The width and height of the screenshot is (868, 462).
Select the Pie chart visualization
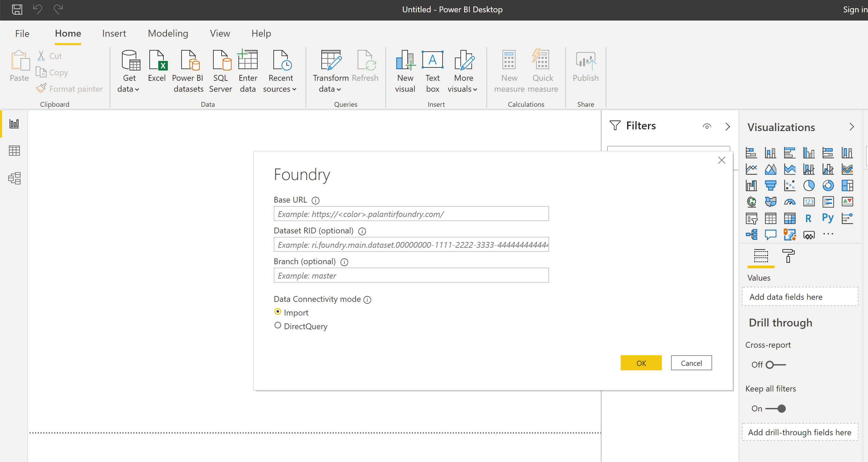click(809, 185)
